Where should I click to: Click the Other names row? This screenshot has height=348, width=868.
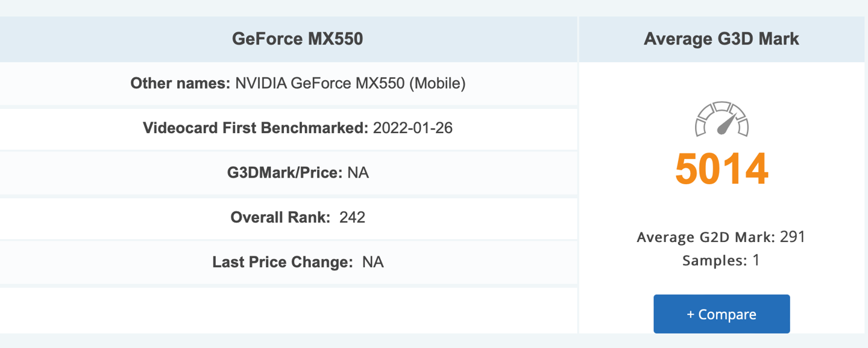[x=288, y=83]
